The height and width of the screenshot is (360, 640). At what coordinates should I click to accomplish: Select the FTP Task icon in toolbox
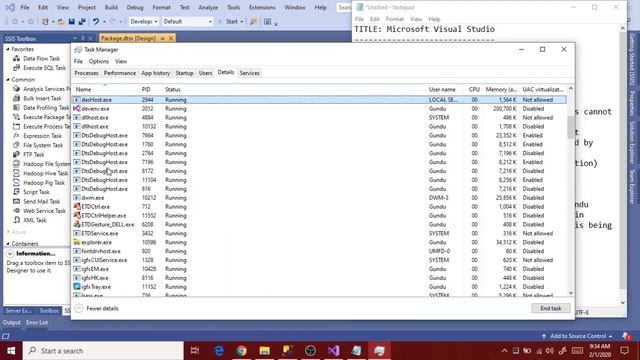(16, 154)
